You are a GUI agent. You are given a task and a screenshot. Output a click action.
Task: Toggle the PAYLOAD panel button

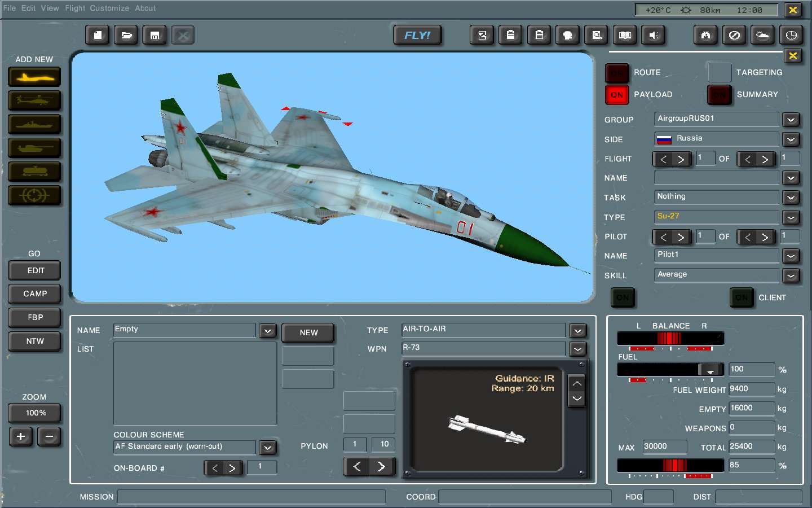[617, 95]
